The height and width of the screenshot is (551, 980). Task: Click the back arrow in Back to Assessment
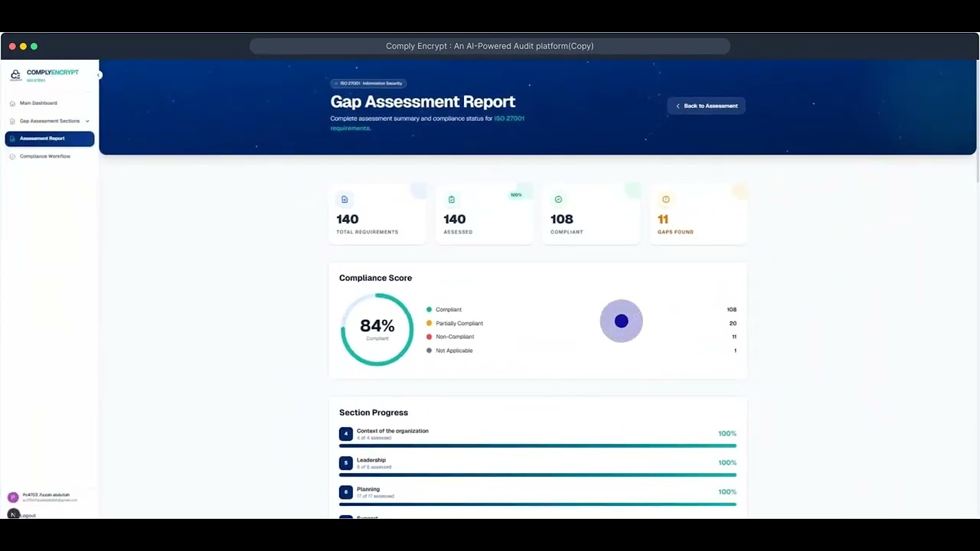click(x=678, y=106)
